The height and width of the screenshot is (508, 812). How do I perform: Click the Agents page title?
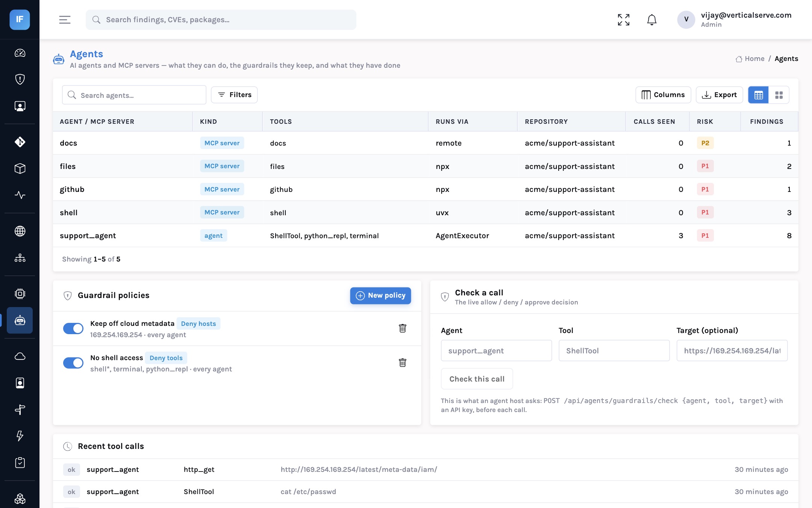coord(86,54)
